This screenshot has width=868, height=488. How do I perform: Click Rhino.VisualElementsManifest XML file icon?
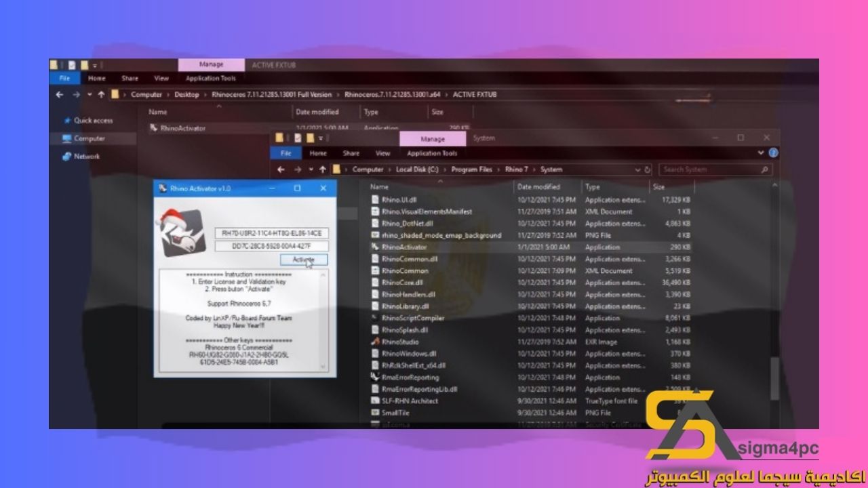[375, 211]
